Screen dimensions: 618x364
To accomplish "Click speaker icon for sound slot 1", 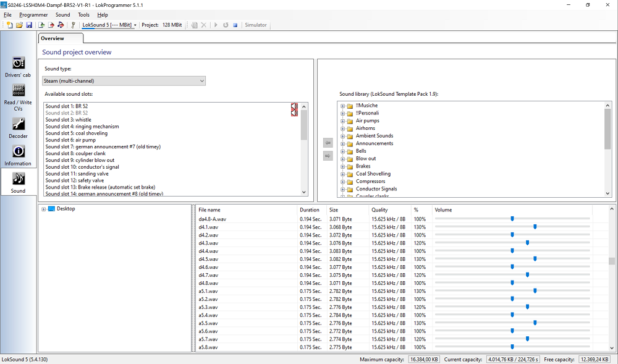I will click(x=294, y=106).
